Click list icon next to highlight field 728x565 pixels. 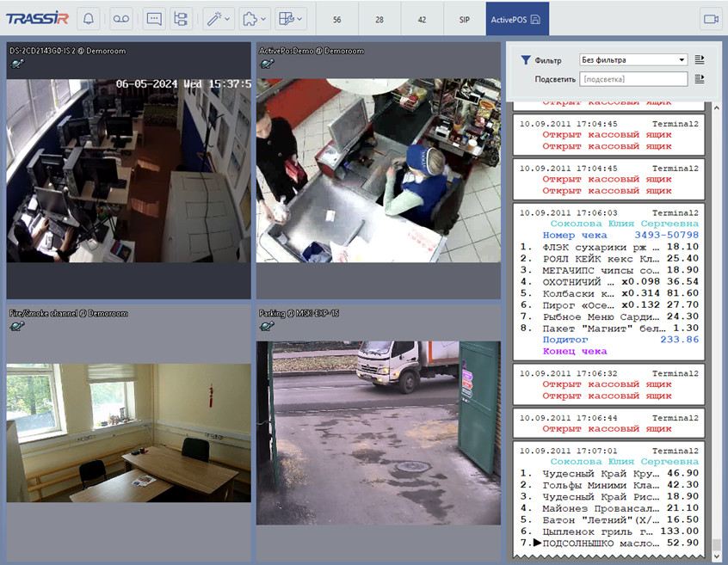700,79
